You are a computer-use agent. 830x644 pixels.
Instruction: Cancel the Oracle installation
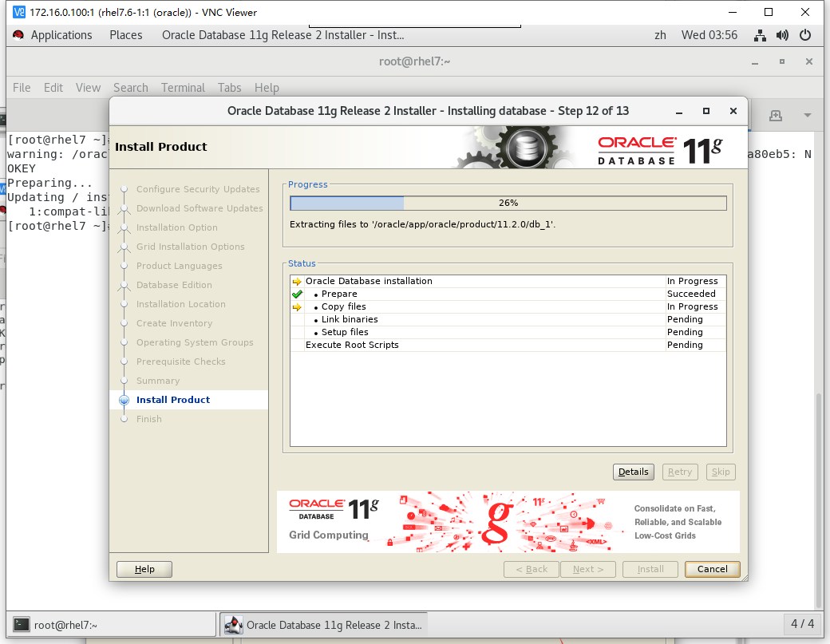coord(712,569)
